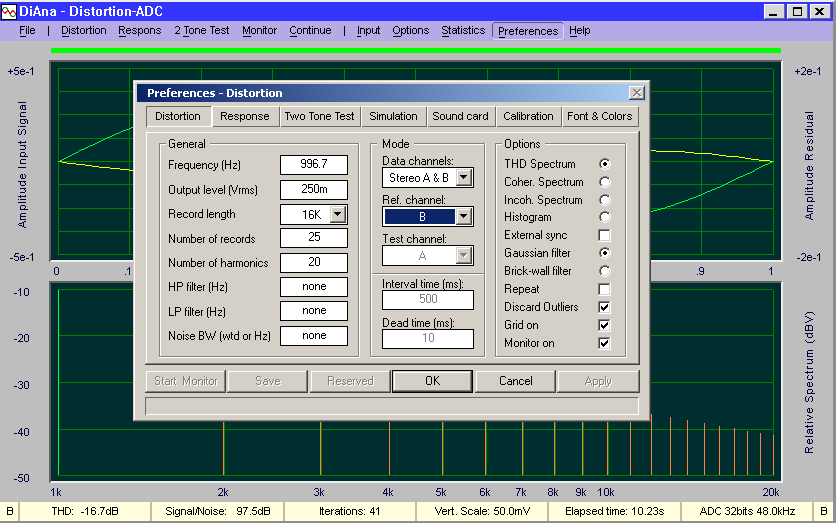Edit the Output level (Vrms) field
The height and width of the screenshot is (523, 836).
[x=314, y=189]
